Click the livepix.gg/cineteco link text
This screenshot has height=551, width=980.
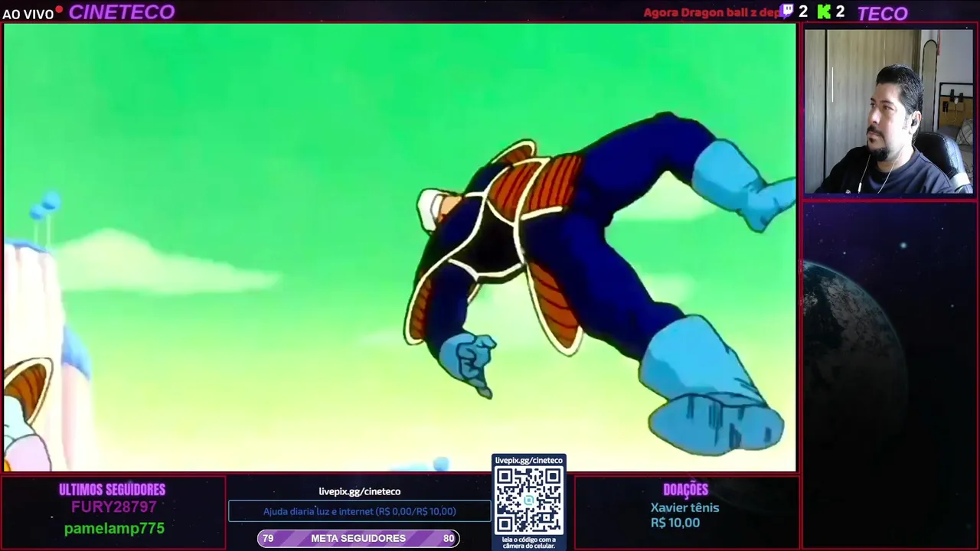pyautogui.click(x=360, y=491)
